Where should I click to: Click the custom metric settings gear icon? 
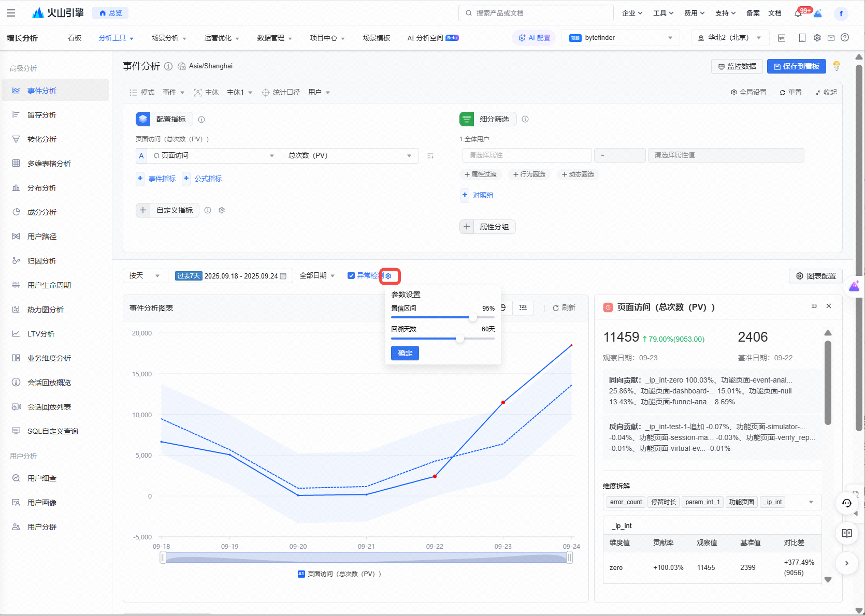[x=222, y=210]
